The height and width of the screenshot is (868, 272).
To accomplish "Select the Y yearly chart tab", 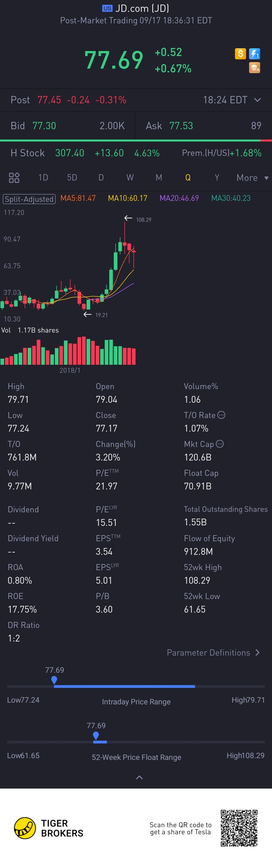I will click(217, 177).
